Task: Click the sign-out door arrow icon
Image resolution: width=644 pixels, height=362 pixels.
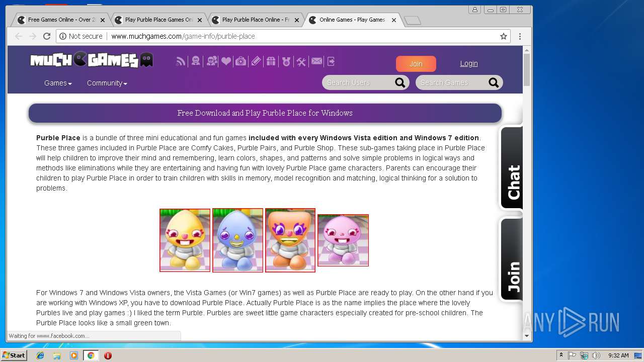Action: point(331,61)
